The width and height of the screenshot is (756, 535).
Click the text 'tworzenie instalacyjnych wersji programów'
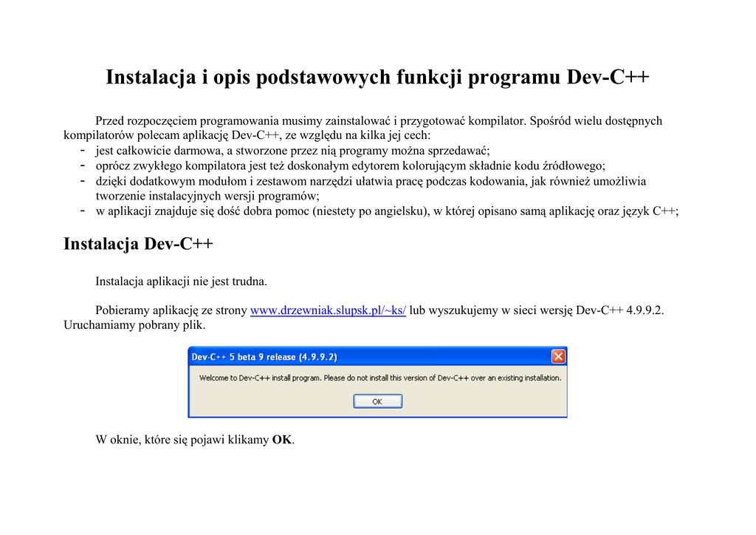[x=207, y=196]
